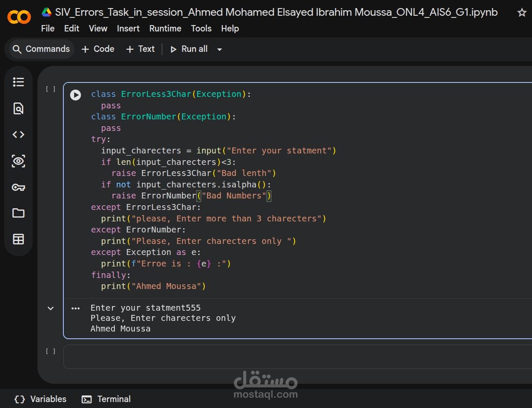Click the raise ErrorLess3Char("Bad lenth") line

click(194, 173)
